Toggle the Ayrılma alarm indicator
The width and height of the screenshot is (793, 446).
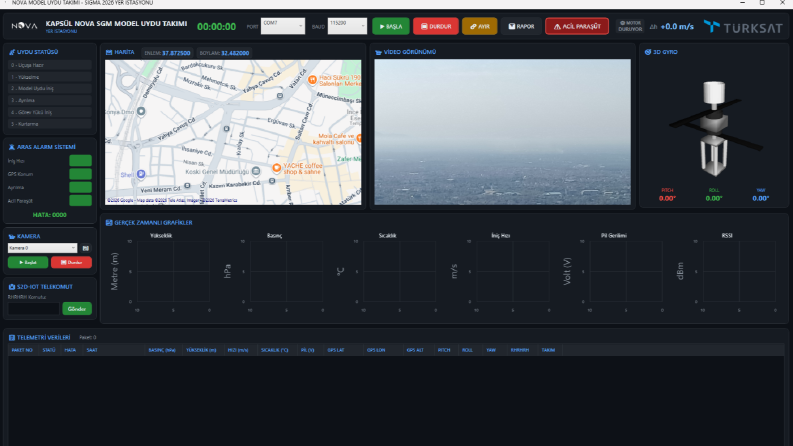click(80, 187)
